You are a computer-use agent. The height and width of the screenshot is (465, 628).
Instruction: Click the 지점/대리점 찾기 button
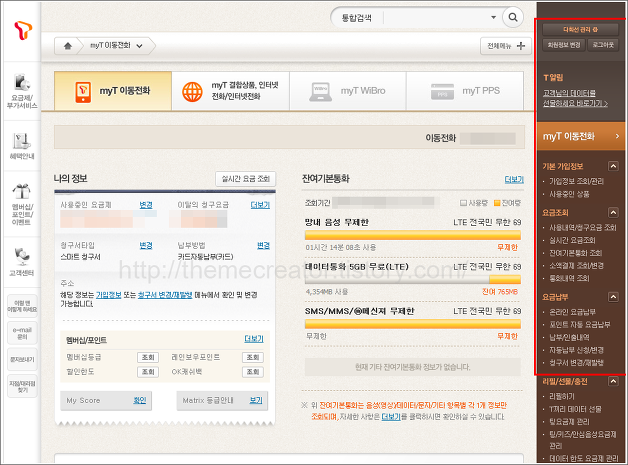point(22,386)
